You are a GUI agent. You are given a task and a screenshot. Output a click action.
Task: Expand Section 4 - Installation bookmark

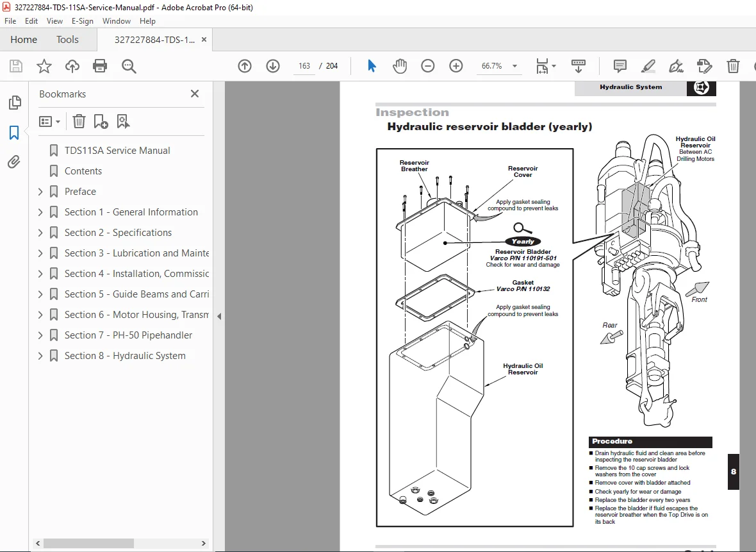click(40, 274)
